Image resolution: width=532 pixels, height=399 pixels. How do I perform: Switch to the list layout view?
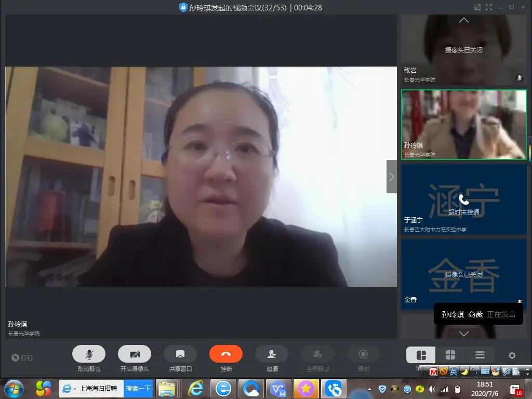click(x=480, y=355)
